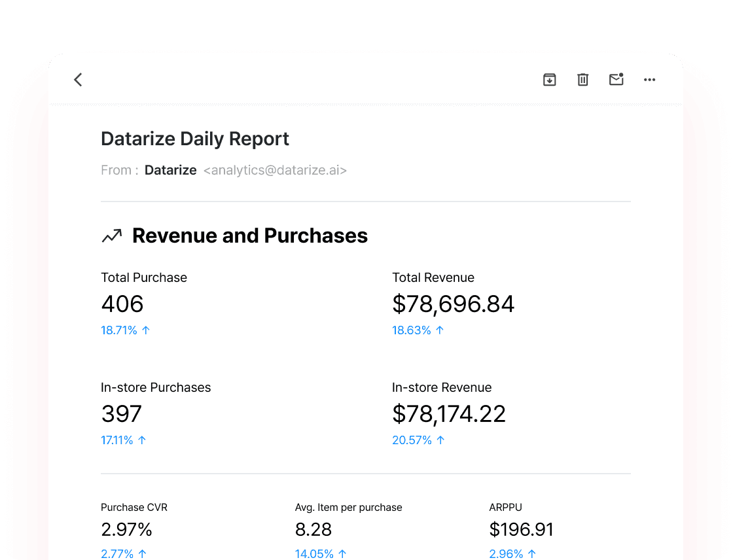733x560 pixels.
Task: Delete the email using the trash icon
Action: (582, 79)
